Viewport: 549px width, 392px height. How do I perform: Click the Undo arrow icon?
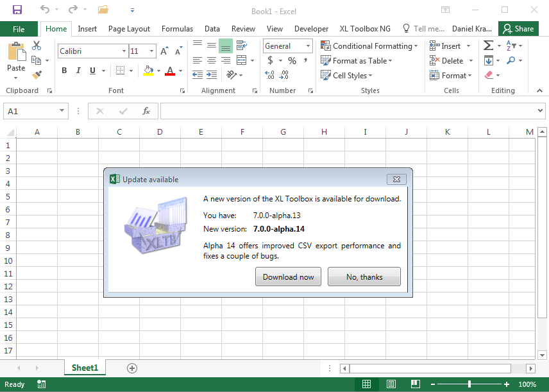[45, 10]
